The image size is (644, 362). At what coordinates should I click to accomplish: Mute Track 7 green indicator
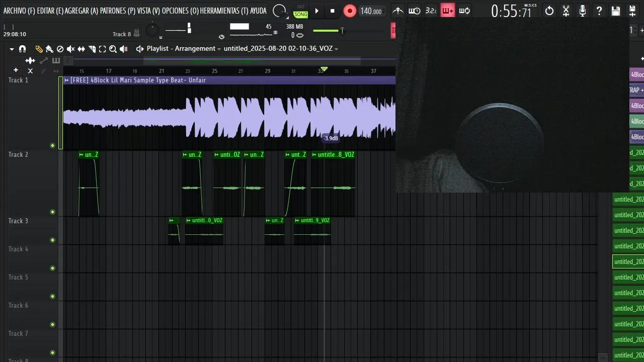52,353
